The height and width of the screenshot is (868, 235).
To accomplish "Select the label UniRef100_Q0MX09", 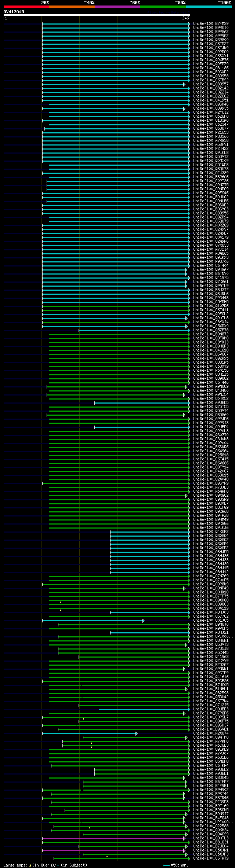I will [211, 161].
